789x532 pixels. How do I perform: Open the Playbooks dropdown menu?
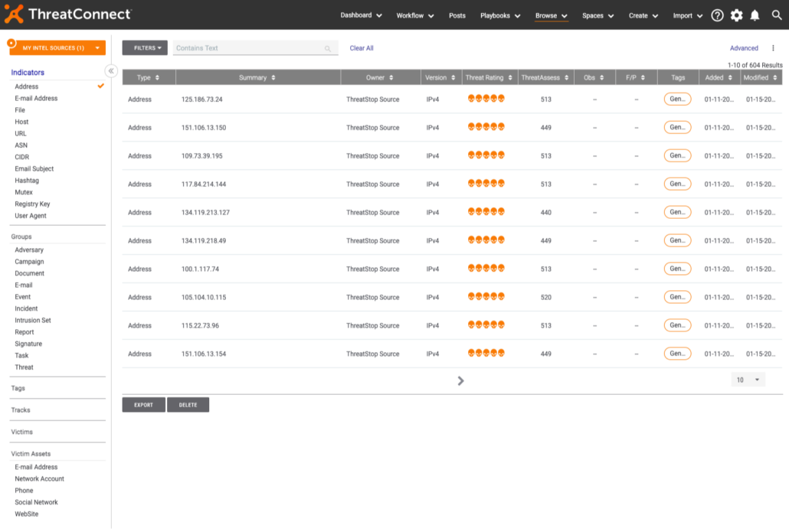(500, 15)
